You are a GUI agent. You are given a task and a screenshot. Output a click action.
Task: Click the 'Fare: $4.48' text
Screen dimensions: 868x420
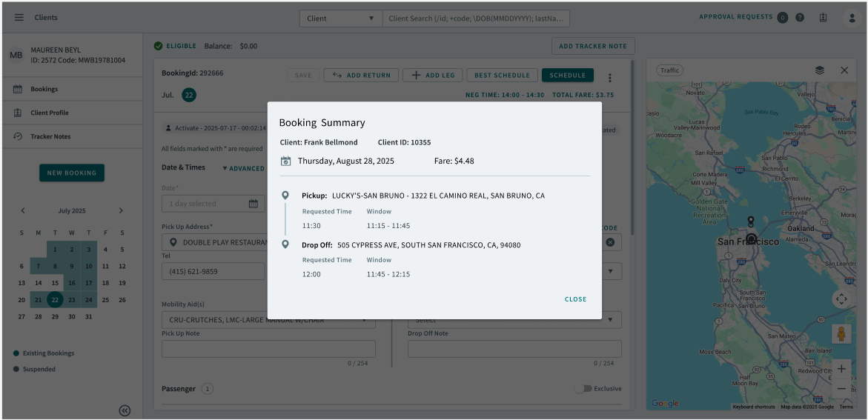pos(454,161)
